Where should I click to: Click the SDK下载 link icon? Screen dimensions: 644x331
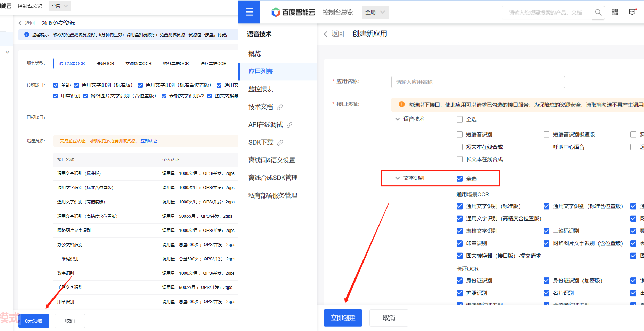tap(280, 143)
